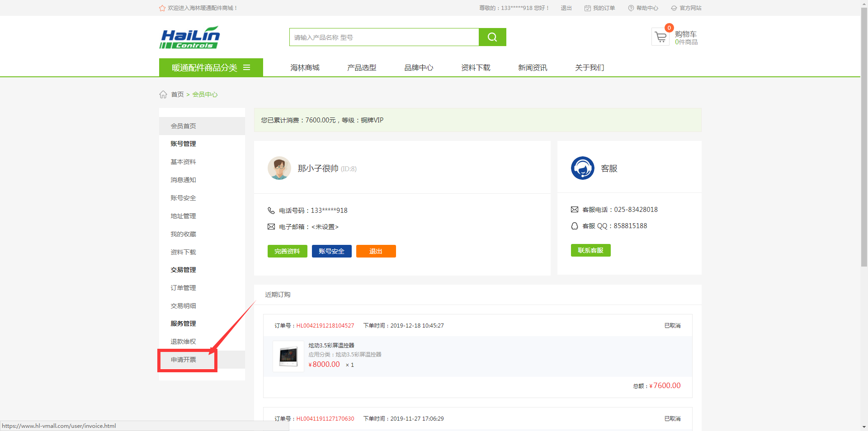
Task: Select 账号安全 in sidebar
Action: pyautogui.click(x=183, y=198)
